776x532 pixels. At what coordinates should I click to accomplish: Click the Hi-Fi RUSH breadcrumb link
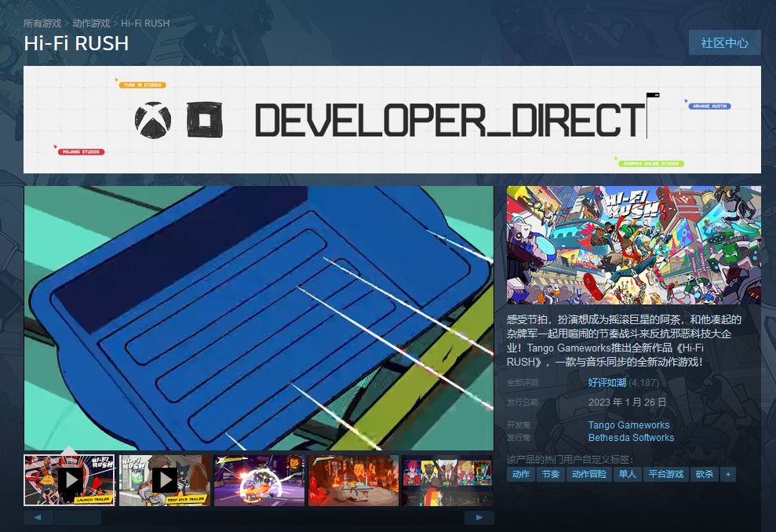tap(145, 24)
